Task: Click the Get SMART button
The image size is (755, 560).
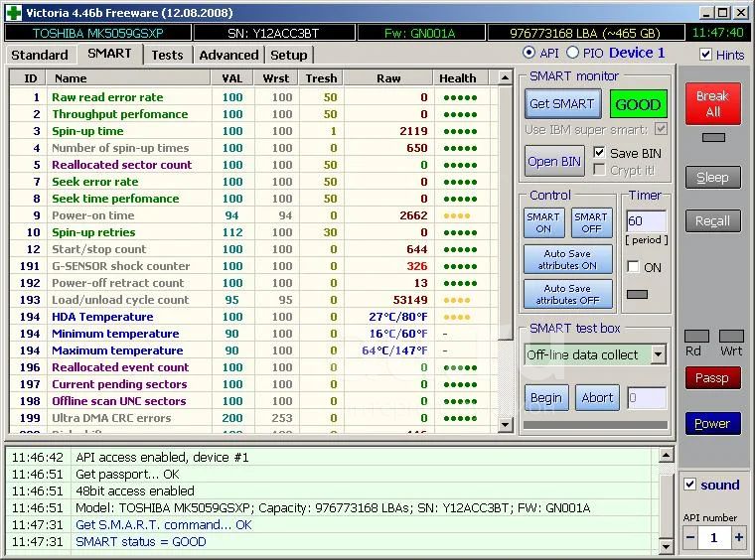Action: (562, 104)
